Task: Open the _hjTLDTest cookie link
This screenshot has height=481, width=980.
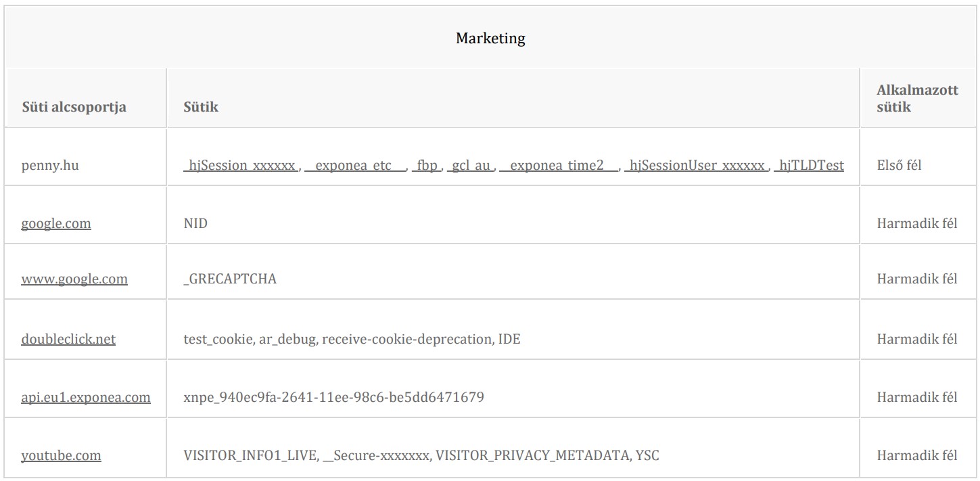Action: (808, 165)
